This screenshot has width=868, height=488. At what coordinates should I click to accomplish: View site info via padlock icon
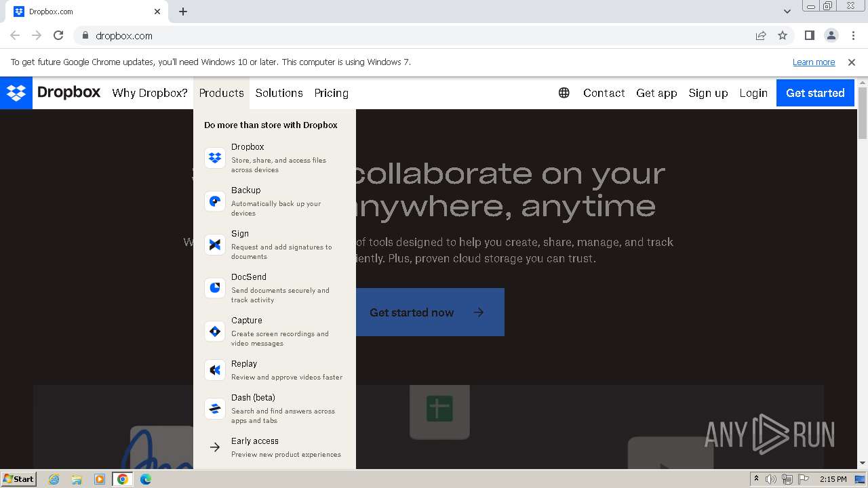coord(85,36)
